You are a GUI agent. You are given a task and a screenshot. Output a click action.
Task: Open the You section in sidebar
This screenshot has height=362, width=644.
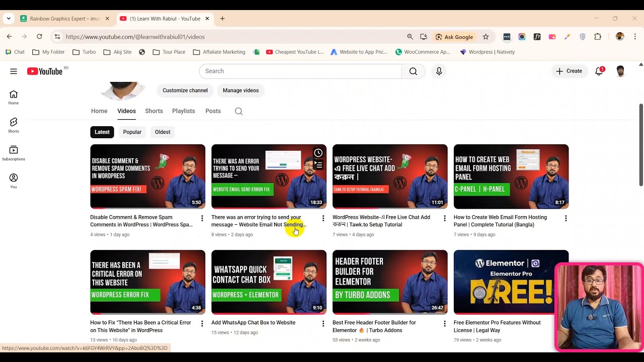tap(14, 181)
